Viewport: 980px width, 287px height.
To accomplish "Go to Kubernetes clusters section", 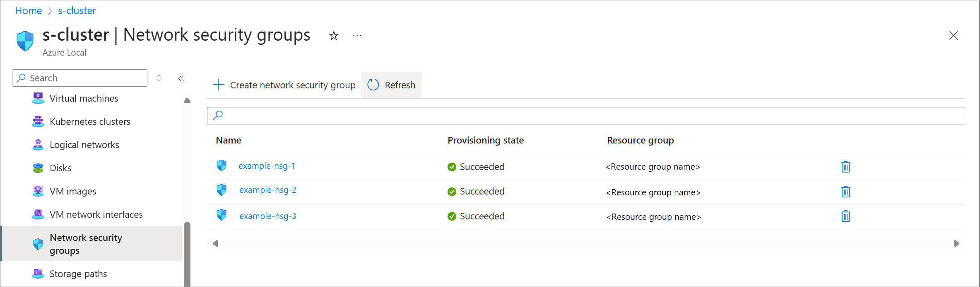I will (90, 122).
